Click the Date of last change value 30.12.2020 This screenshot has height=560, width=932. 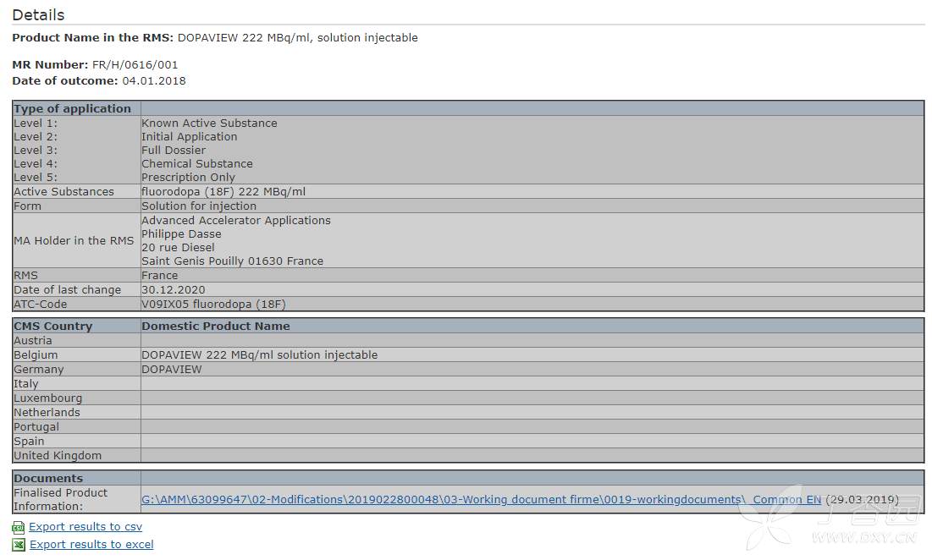[x=174, y=290]
